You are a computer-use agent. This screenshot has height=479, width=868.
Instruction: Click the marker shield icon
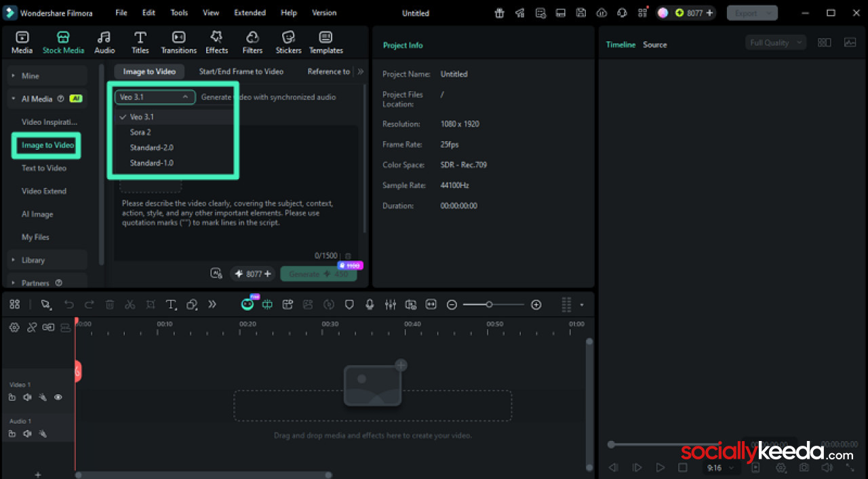coord(349,305)
